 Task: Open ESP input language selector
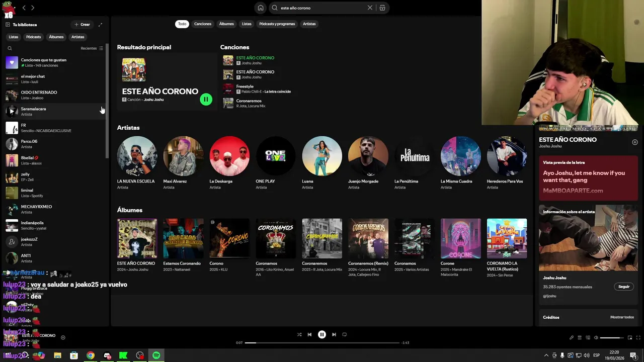point(596,355)
